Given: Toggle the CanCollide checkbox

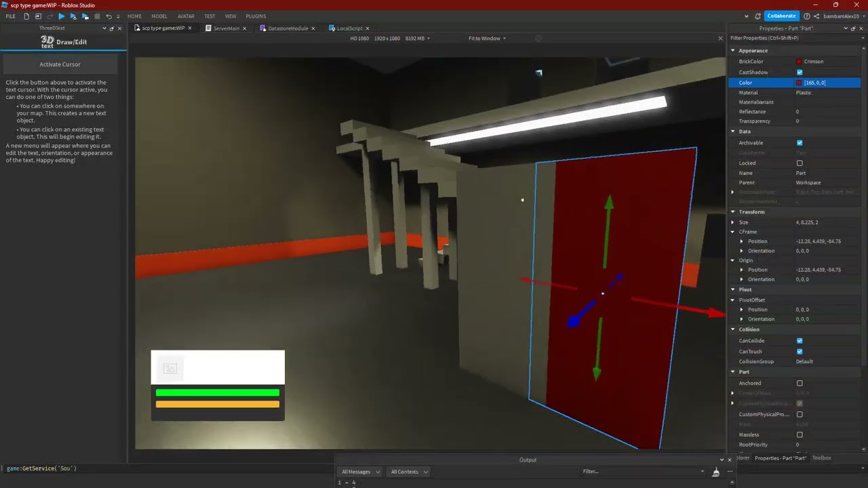Looking at the screenshot, I should coord(800,341).
